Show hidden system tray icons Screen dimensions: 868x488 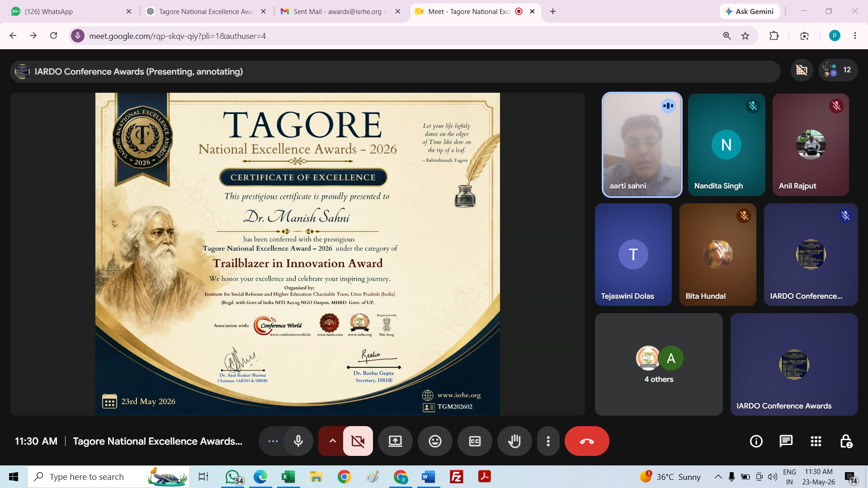tap(718, 477)
